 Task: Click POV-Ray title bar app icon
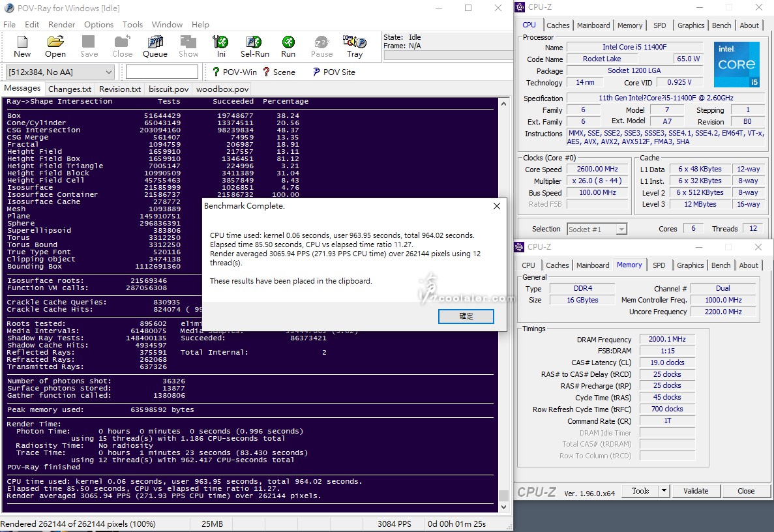point(8,8)
